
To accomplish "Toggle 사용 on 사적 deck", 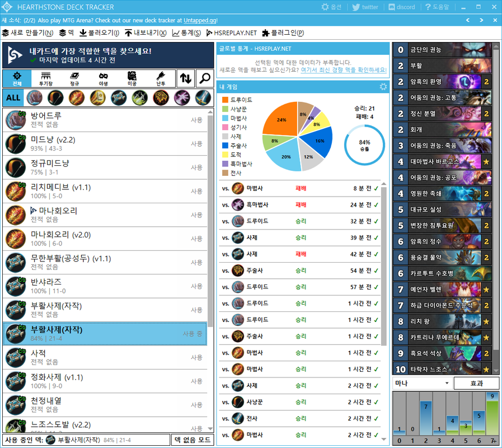I will click(x=196, y=357).
